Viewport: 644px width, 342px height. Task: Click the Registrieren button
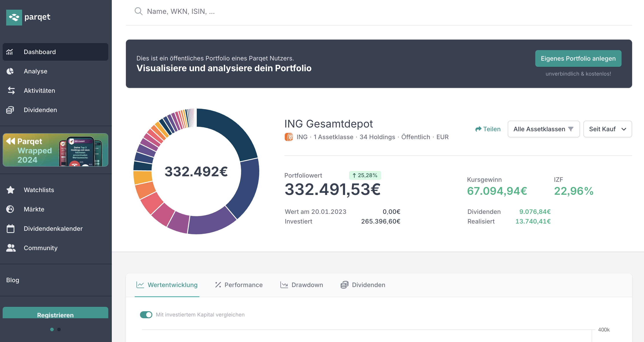point(55,313)
